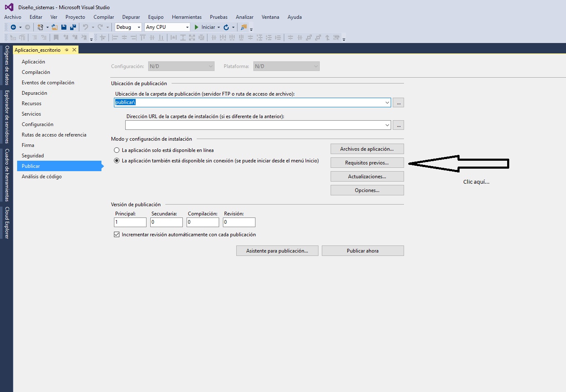Open the Archivo menu
This screenshot has width=566, height=392.
click(13, 17)
